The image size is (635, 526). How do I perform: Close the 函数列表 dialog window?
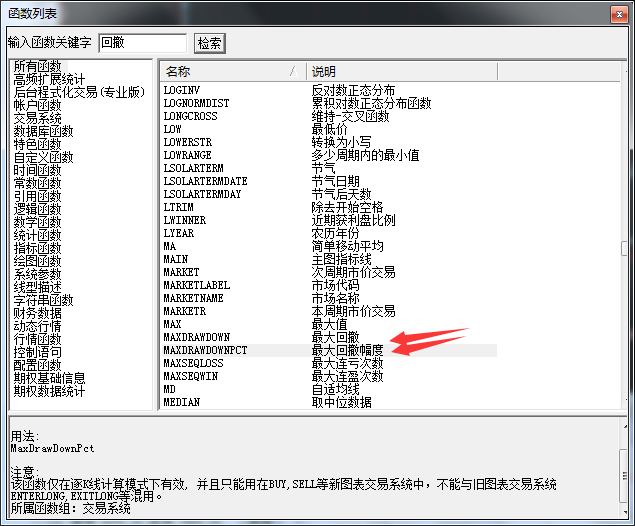(619, 15)
